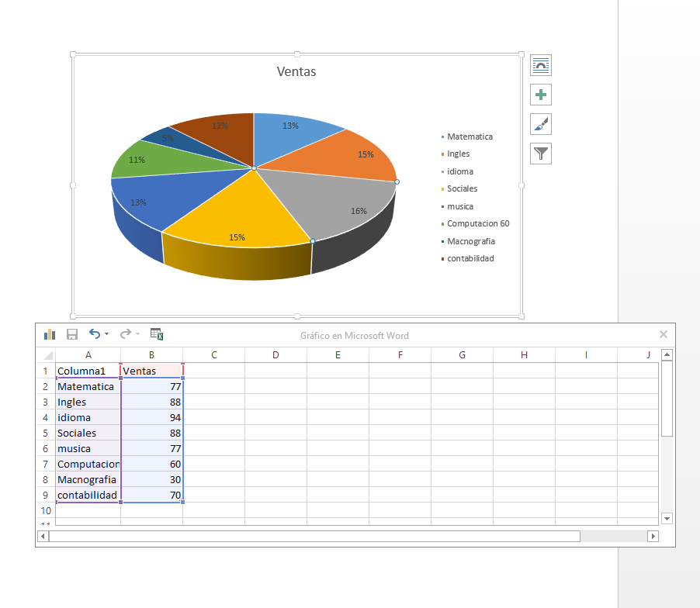This screenshot has height=608, width=700.
Task: Select row 10 header
Action: pos(46,510)
